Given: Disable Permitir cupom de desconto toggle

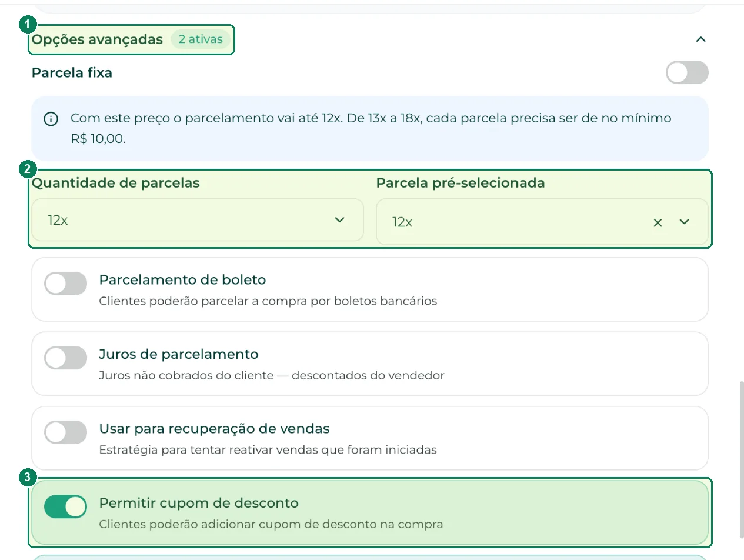Looking at the screenshot, I should click(65, 507).
